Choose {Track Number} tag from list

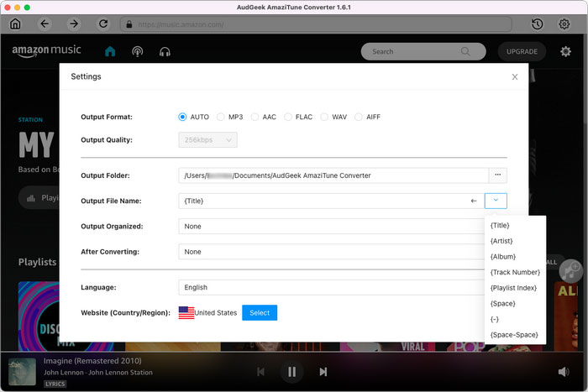[515, 273]
